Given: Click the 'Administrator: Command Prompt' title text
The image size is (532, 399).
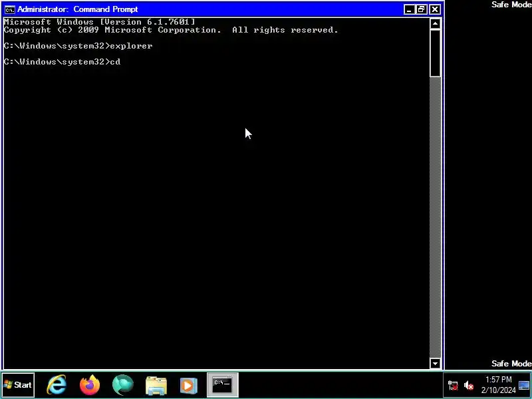Looking at the screenshot, I should tap(78, 9).
